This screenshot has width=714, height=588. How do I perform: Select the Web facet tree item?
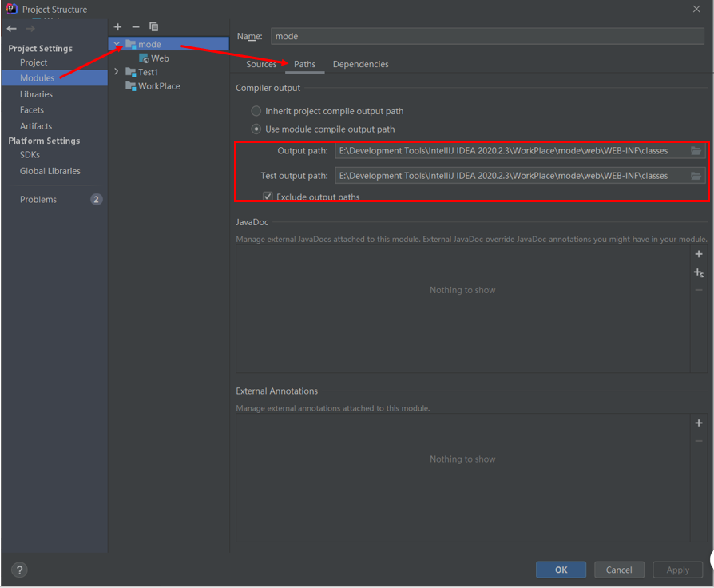tap(160, 58)
